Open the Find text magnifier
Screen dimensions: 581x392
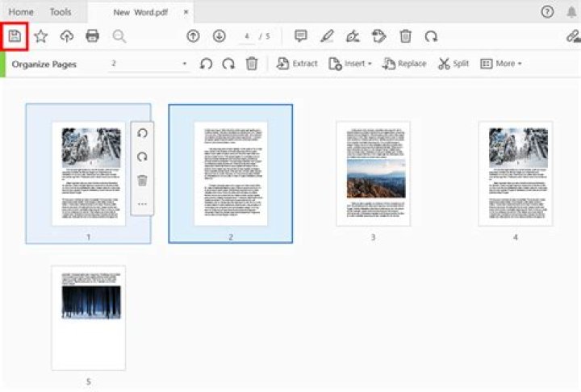(x=119, y=36)
